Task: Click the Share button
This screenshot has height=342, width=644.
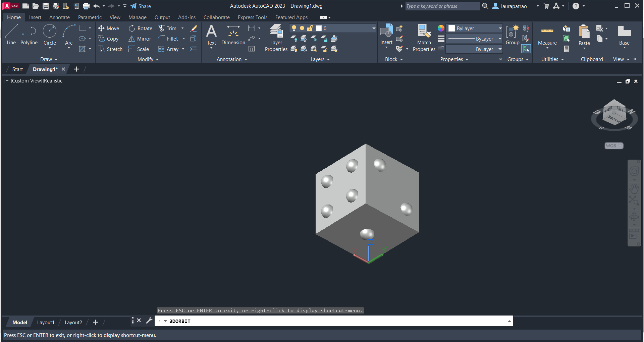Action: [141, 6]
